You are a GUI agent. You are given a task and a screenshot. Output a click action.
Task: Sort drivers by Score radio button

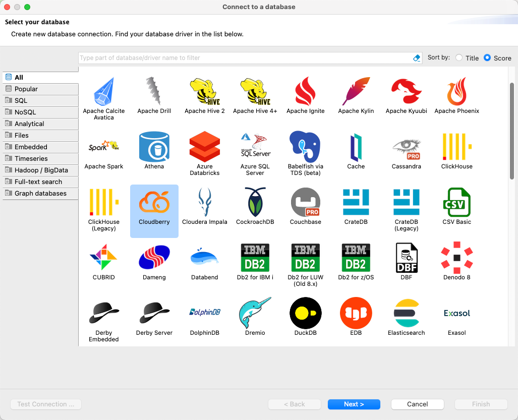(487, 58)
